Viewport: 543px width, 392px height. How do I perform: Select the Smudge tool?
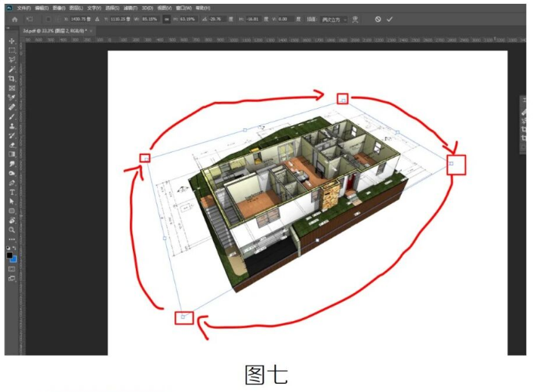pos(12,164)
